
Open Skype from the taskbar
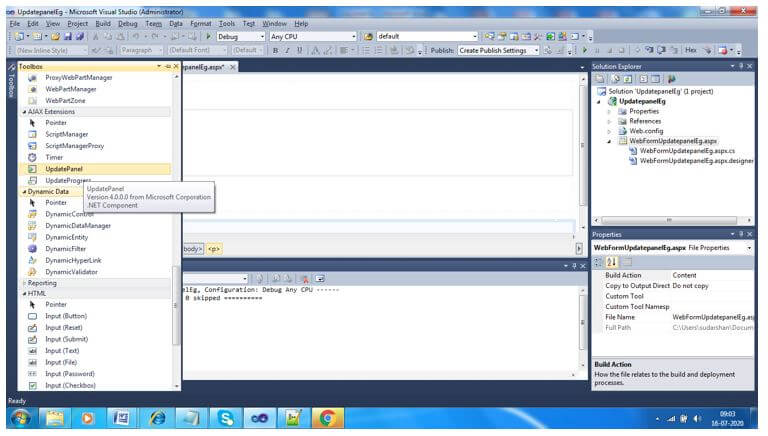(x=226, y=418)
